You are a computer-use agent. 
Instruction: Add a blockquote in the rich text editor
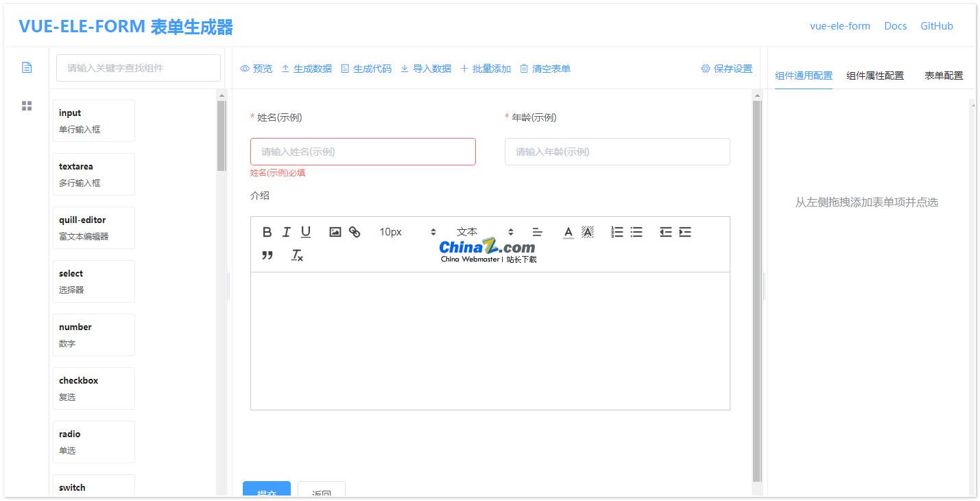[267, 255]
